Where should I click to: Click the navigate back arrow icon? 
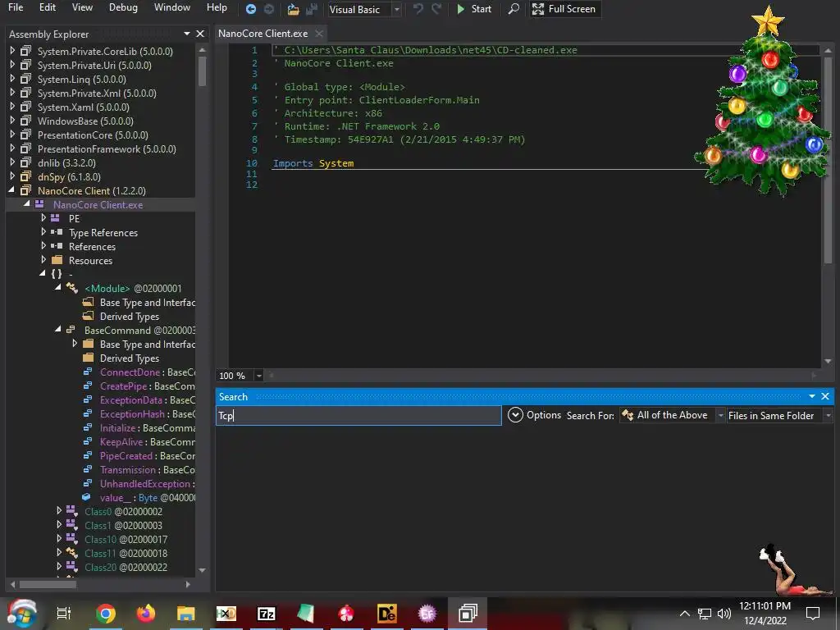[x=250, y=9]
